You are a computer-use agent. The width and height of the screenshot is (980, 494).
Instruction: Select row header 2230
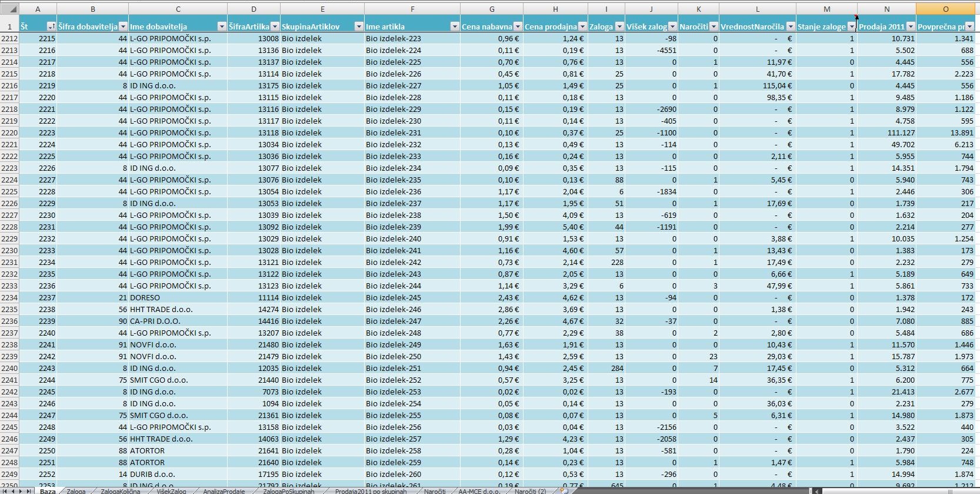click(9, 250)
